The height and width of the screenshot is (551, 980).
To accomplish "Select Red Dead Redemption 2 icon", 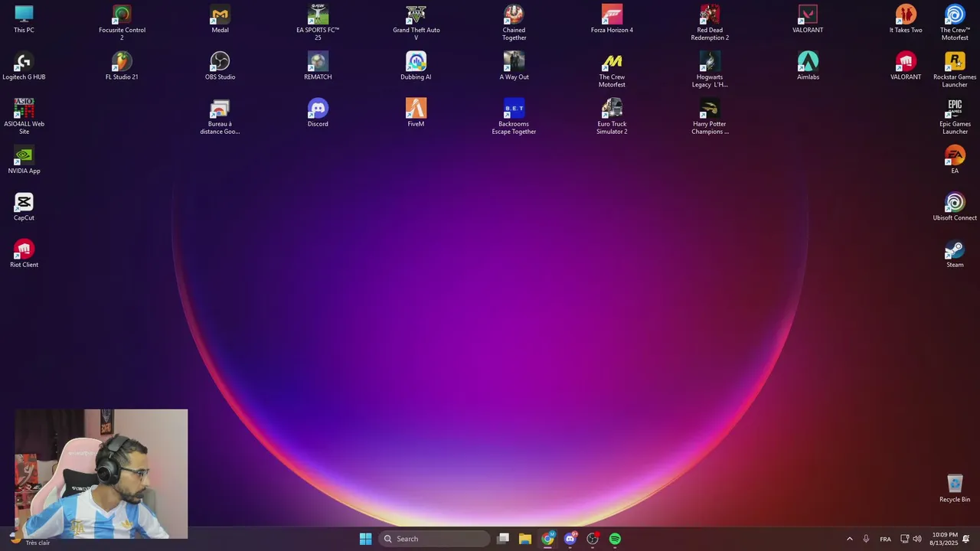I will pos(710,22).
